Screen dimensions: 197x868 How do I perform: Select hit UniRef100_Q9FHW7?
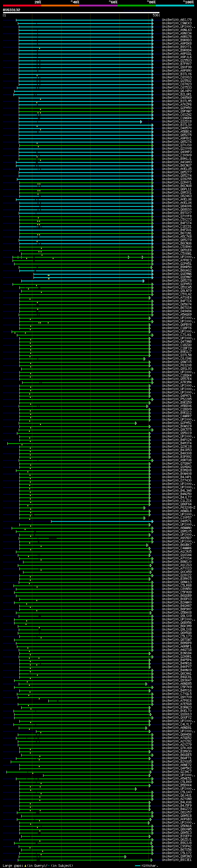176,111
